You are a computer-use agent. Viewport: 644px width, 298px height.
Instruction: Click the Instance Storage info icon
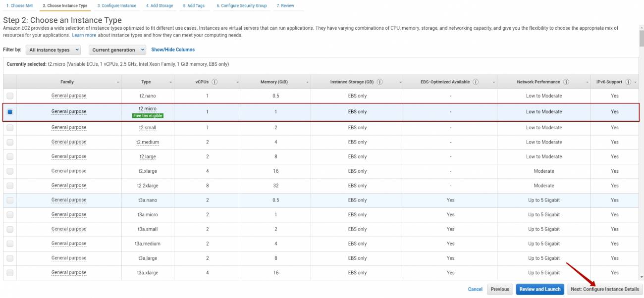(379, 82)
